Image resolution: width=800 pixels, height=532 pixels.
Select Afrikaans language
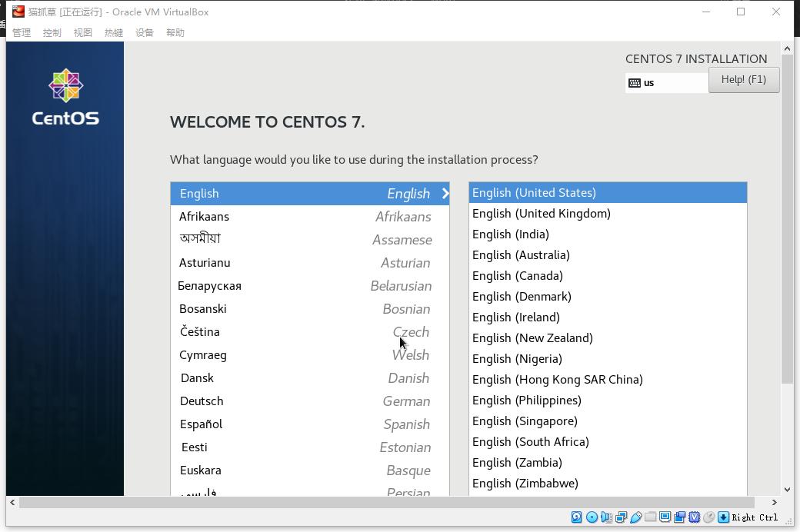click(x=310, y=217)
